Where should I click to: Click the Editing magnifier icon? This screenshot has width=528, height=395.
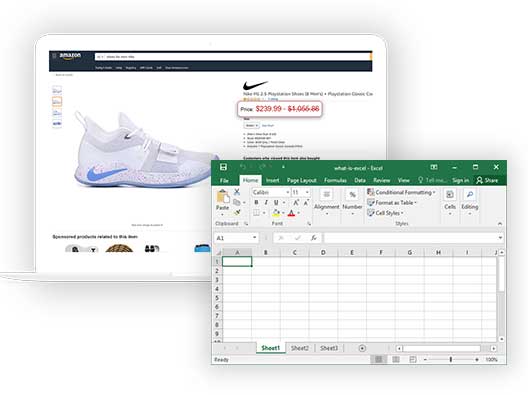pos(470,194)
